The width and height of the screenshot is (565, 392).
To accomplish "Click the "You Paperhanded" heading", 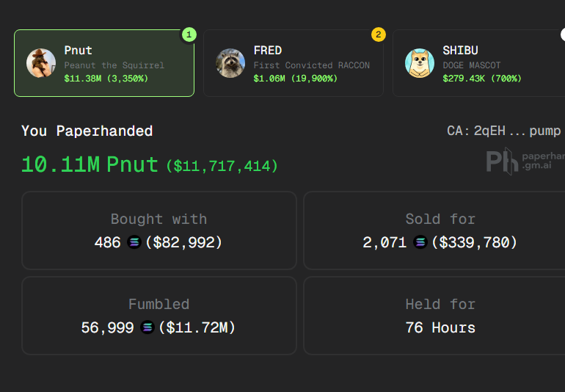I will [87, 131].
